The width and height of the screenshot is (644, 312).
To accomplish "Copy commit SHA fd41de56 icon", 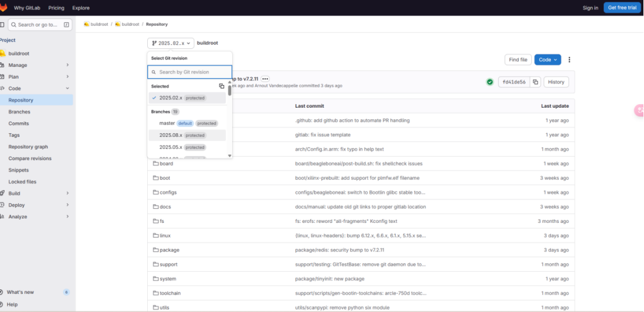I will [535, 82].
